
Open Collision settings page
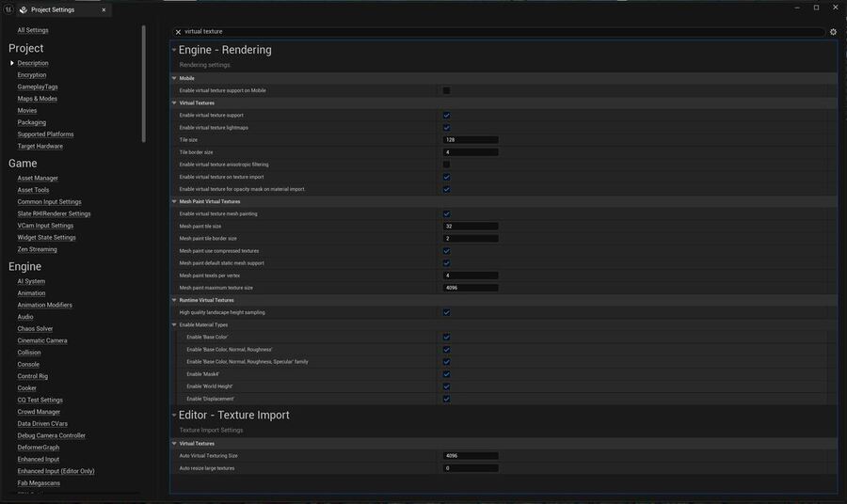pyautogui.click(x=29, y=353)
